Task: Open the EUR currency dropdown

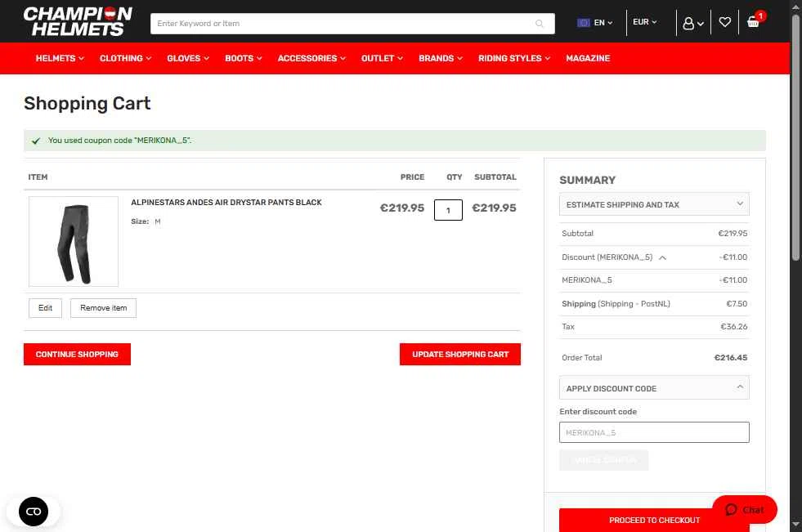Action: (644, 22)
